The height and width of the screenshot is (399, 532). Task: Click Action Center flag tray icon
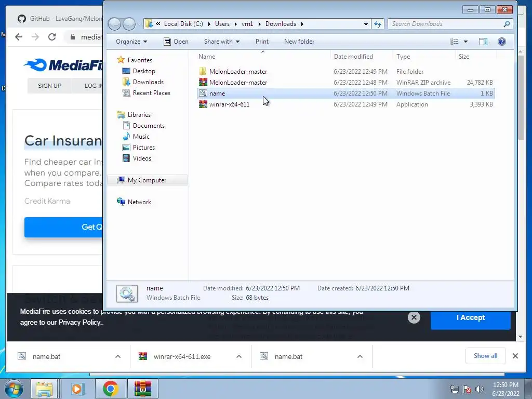pos(467,389)
